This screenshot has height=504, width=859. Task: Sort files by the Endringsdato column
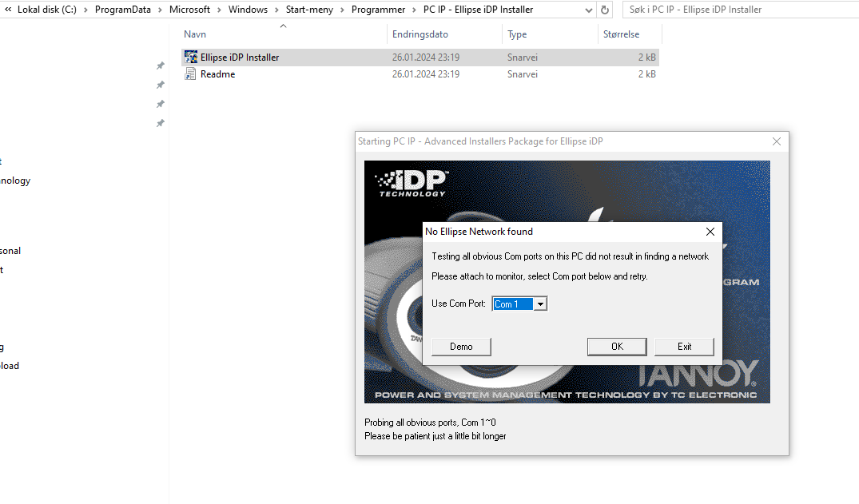click(x=420, y=34)
